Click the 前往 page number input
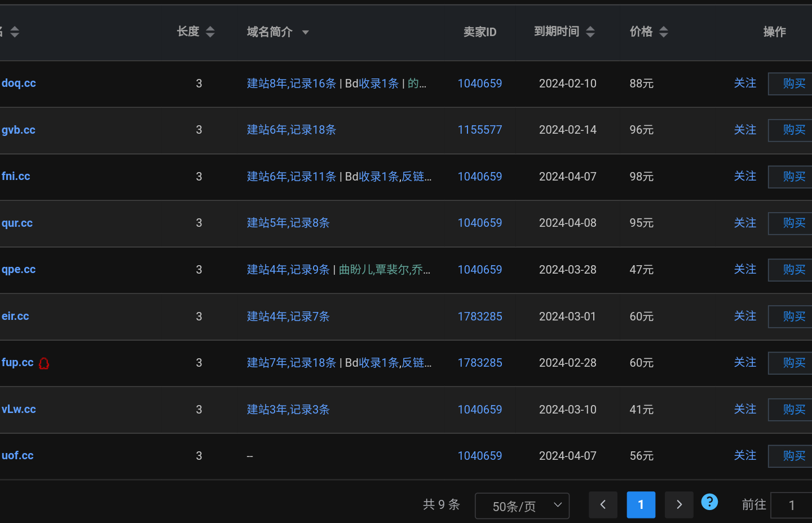This screenshot has height=523, width=812. [791, 506]
